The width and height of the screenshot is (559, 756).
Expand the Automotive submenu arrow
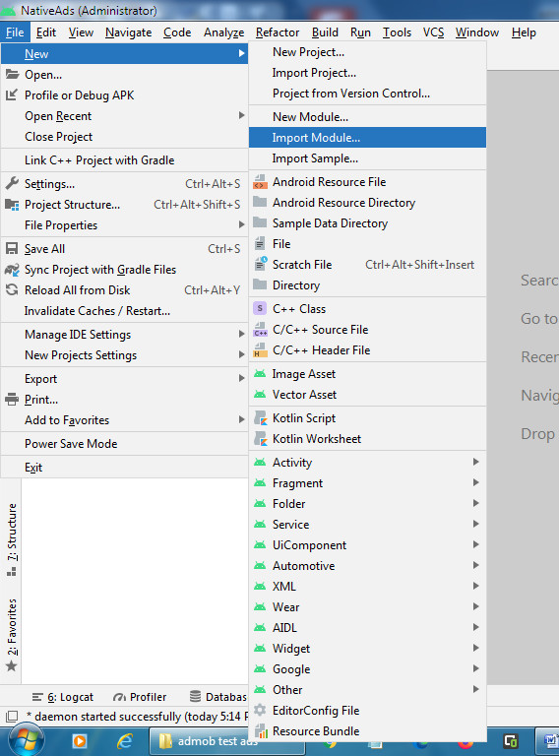point(476,565)
